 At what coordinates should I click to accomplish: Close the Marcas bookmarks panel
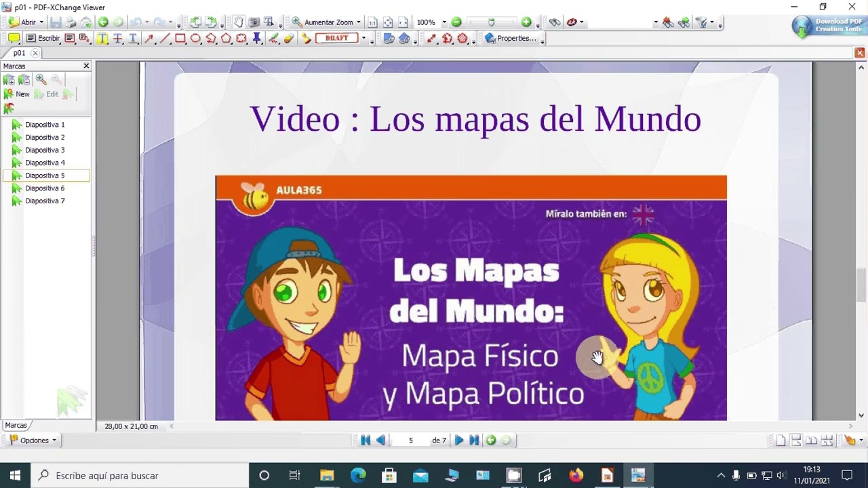86,66
